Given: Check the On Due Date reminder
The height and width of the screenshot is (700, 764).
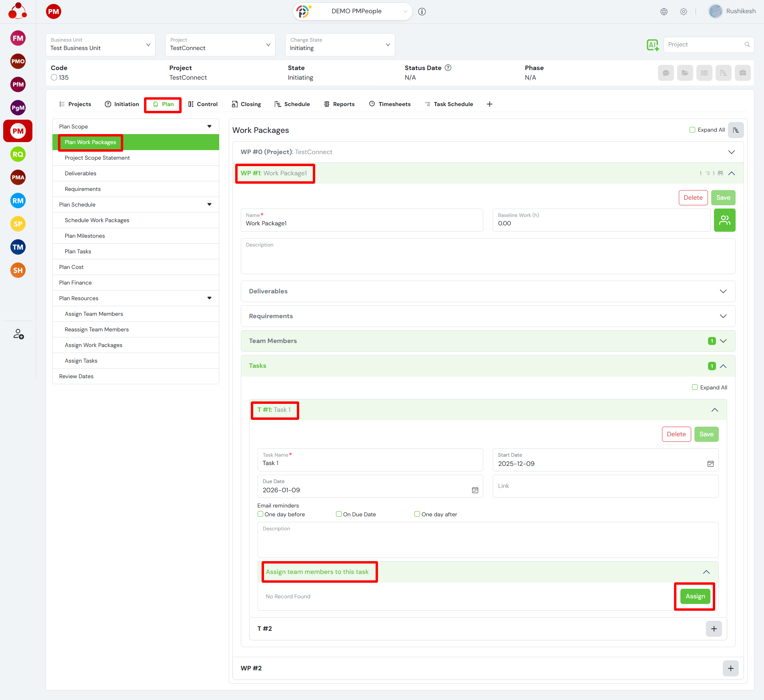Looking at the screenshot, I should pos(339,514).
